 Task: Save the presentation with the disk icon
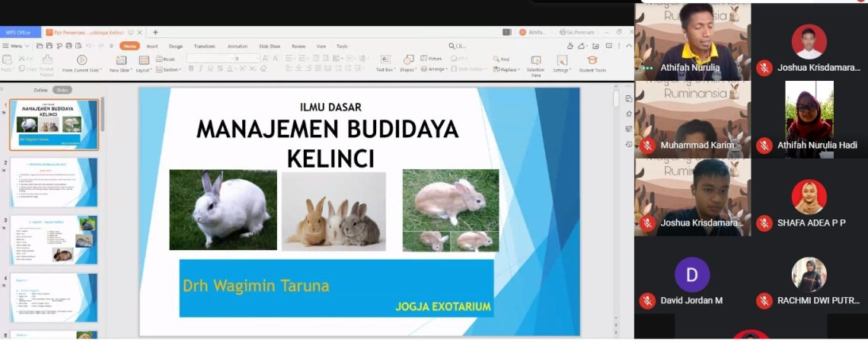(49, 46)
